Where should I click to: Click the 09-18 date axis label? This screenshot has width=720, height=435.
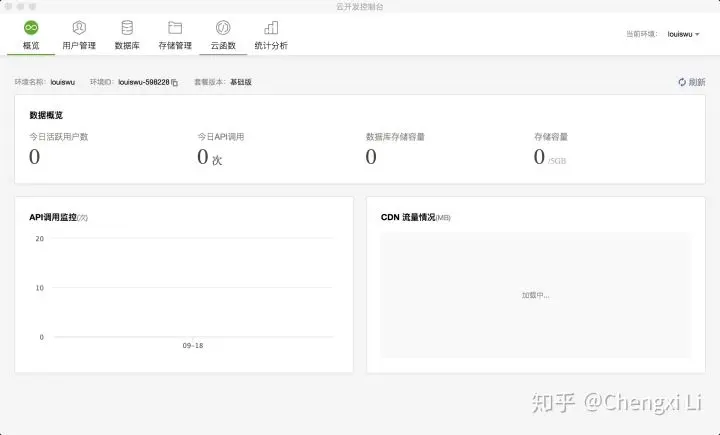point(193,345)
